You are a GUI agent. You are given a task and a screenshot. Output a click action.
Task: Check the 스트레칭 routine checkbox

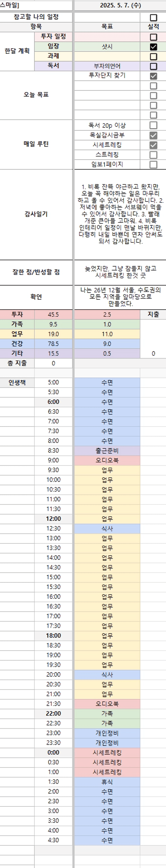tap(153, 155)
